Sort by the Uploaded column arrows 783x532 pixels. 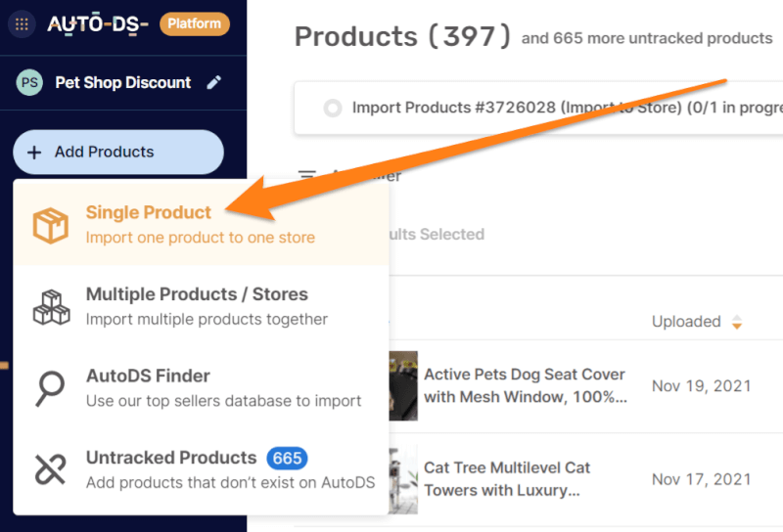[737, 322]
